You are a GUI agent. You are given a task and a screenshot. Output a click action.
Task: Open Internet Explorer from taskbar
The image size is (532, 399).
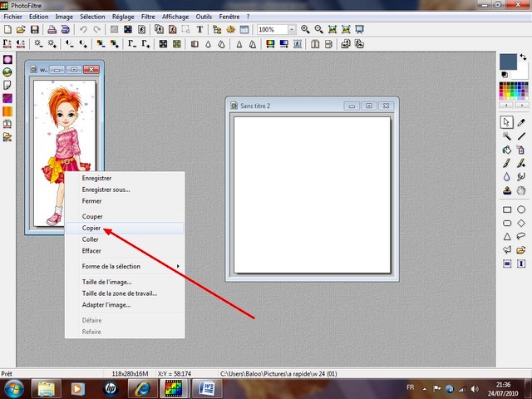pos(142,388)
